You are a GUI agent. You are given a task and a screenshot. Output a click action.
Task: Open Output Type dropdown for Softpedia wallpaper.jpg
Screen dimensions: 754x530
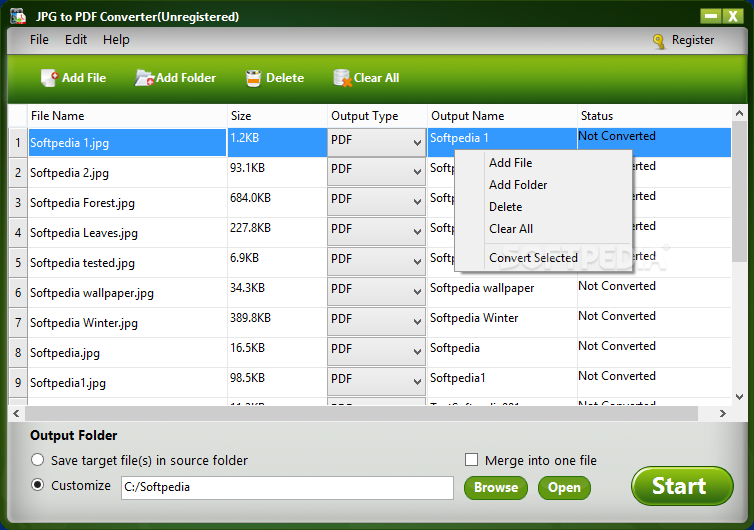[376, 291]
